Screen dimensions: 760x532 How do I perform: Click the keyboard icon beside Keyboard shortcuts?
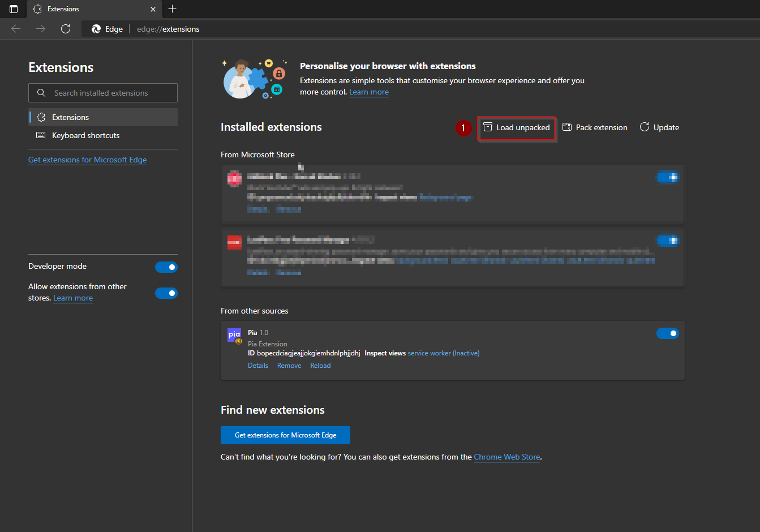(x=41, y=135)
